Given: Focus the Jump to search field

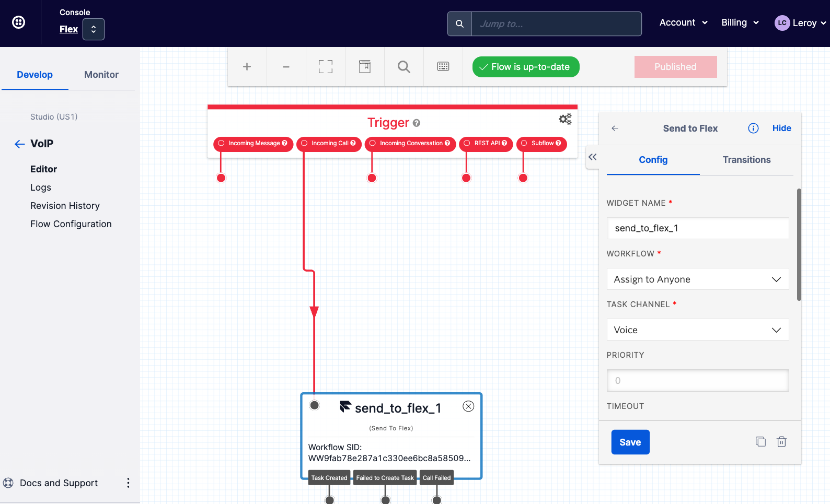Looking at the screenshot, I should (556, 24).
